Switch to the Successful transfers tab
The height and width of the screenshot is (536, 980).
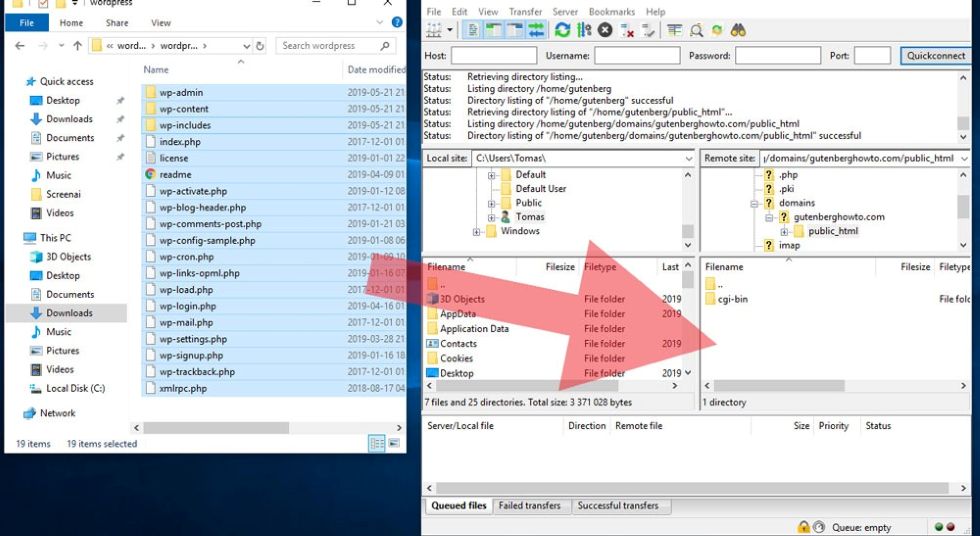coord(618,505)
